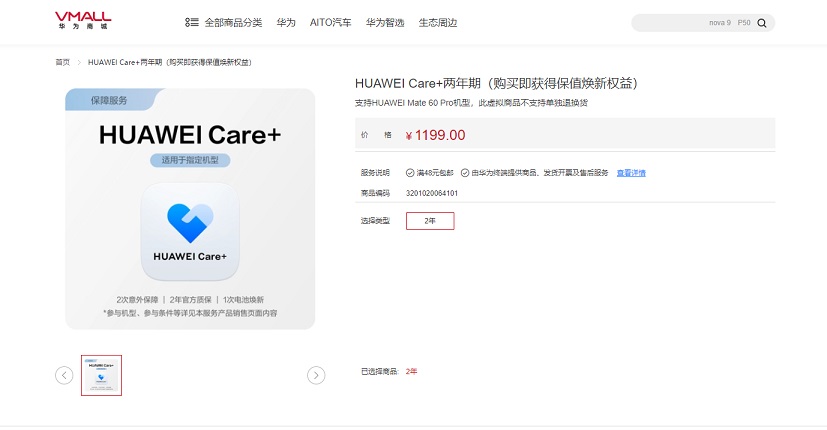
Task: Select the 2年 type option
Action: click(x=430, y=221)
